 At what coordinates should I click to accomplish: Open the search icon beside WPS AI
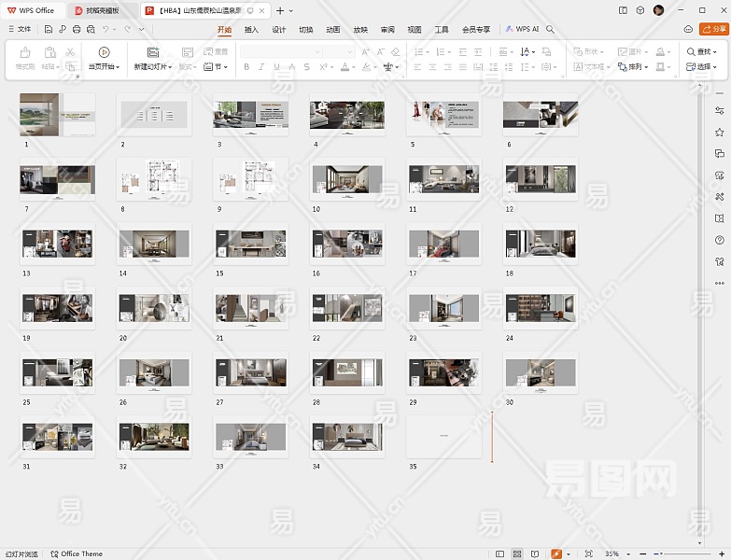click(x=551, y=29)
